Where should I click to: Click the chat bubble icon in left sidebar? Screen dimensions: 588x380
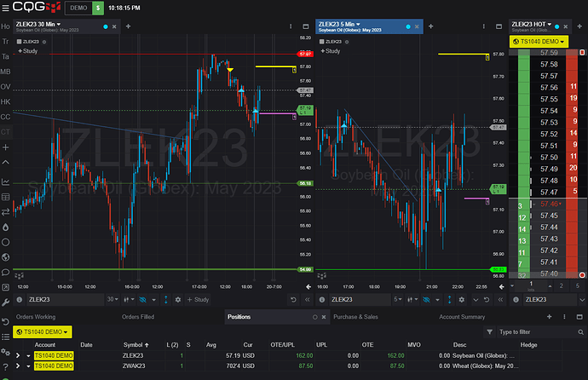(6, 272)
